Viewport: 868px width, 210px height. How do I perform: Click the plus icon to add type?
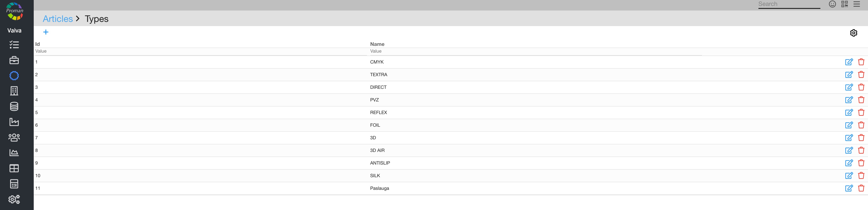pyautogui.click(x=46, y=32)
